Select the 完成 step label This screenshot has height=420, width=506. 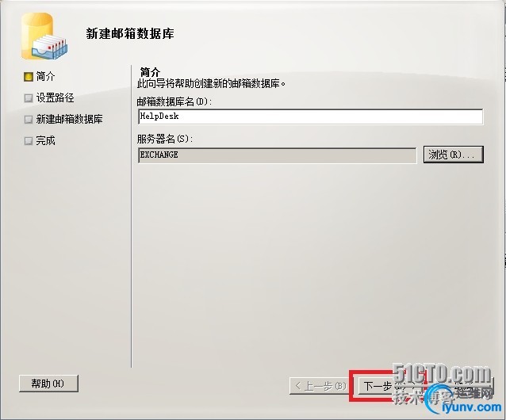[x=45, y=141]
